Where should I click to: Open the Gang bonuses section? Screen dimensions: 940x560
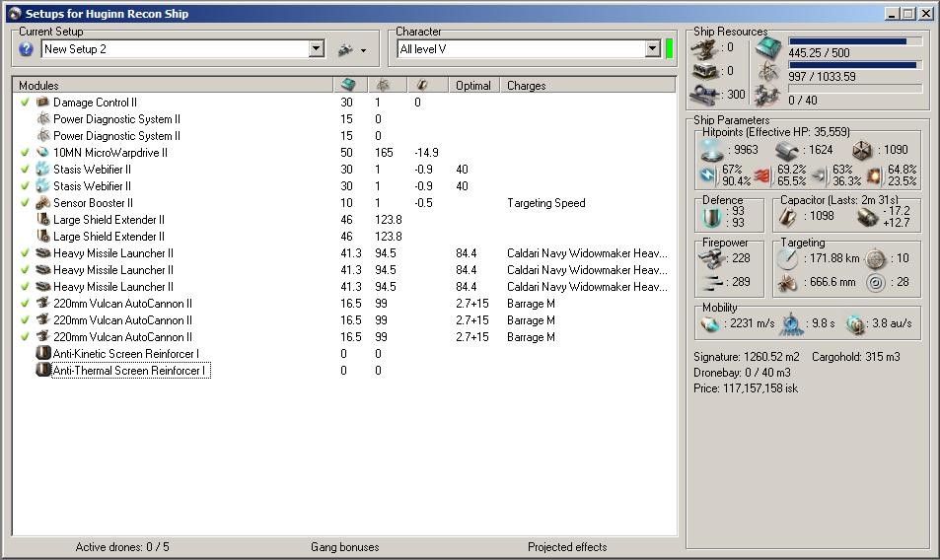click(x=344, y=547)
